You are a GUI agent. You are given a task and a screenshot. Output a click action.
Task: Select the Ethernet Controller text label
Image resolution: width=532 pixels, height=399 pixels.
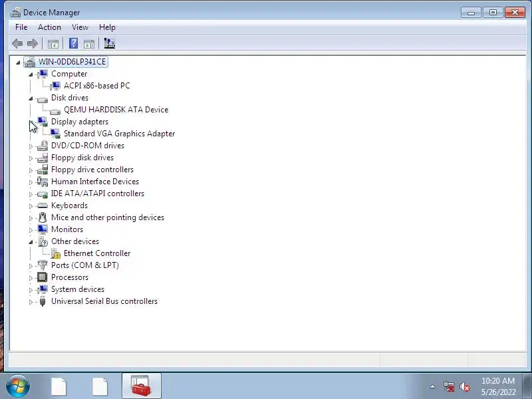97,253
